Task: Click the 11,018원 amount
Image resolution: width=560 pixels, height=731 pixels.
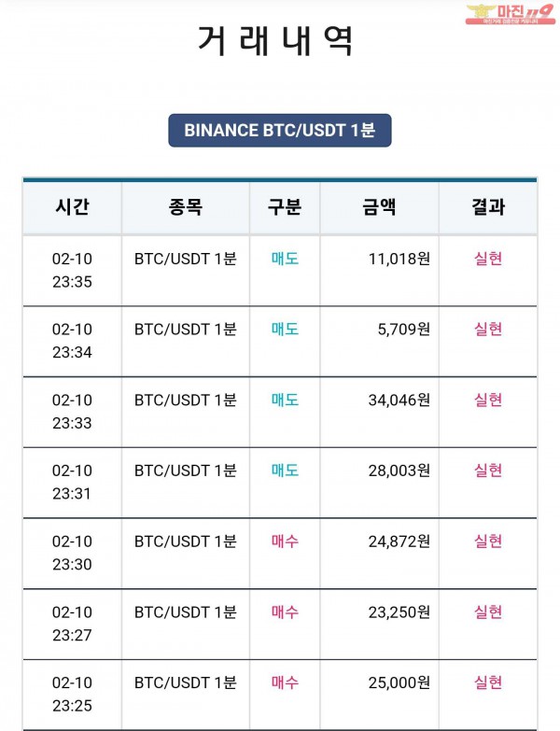Action: pyautogui.click(x=399, y=259)
